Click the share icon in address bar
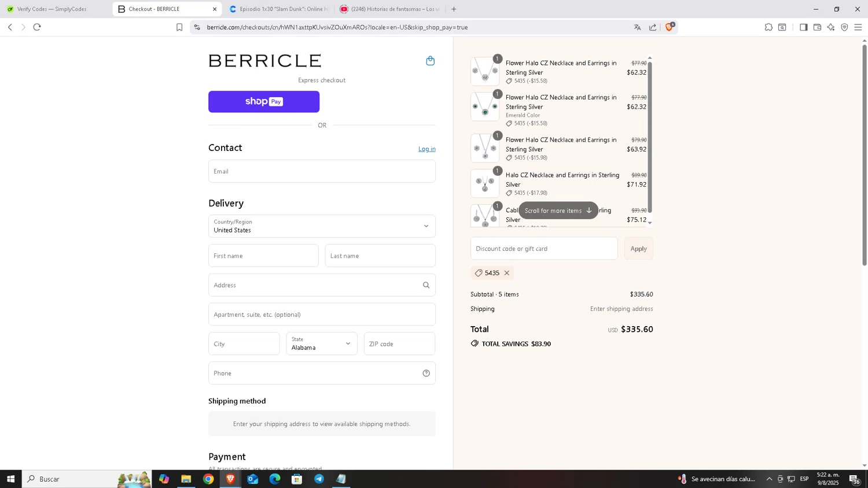The width and height of the screenshot is (868, 488). [x=653, y=27]
